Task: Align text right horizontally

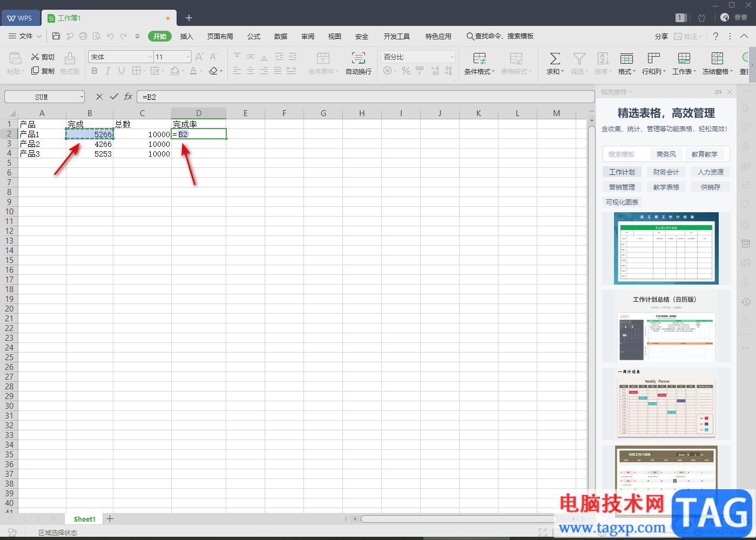Action: pyautogui.click(x=264, y=71)
